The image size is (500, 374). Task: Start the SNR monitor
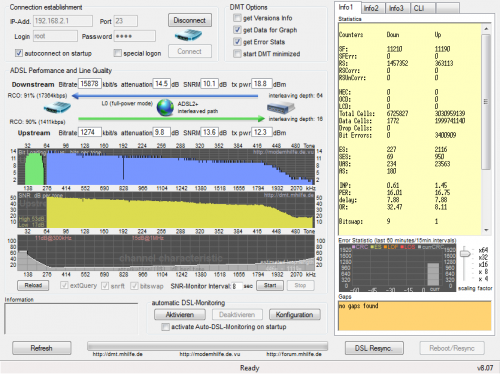[270, 285]
